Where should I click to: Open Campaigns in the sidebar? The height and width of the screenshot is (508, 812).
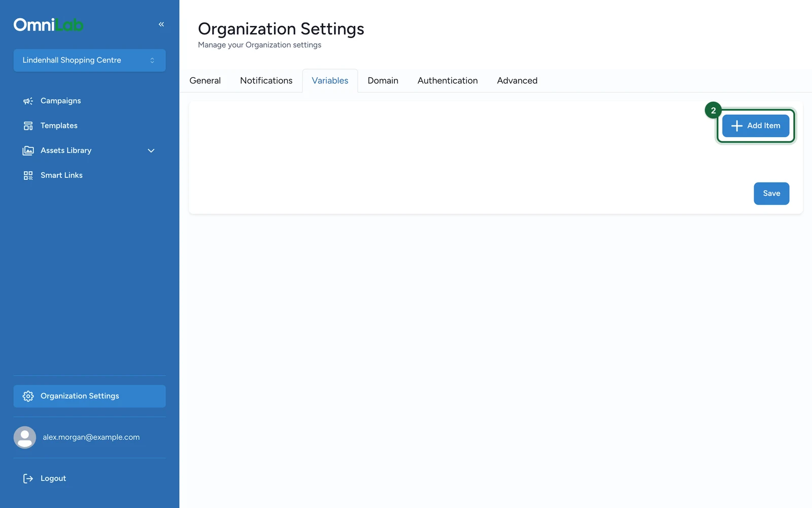(x=60, y=101)
